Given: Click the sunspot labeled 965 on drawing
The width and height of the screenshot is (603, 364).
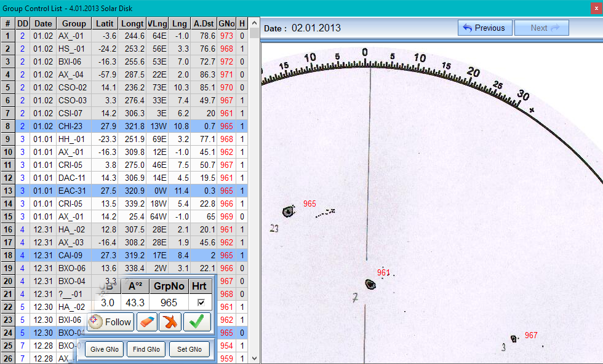Looking at the screenshot, I should tap(288, 211).
